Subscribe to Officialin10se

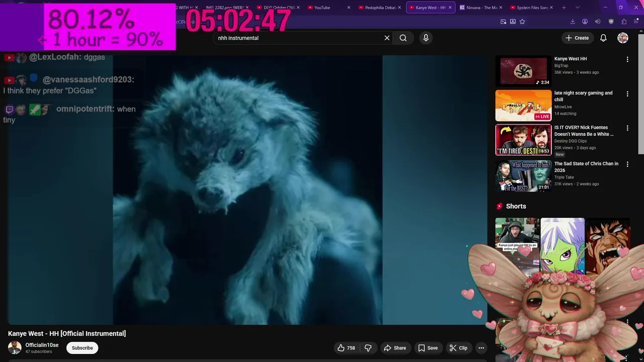[x=82, y=348]
